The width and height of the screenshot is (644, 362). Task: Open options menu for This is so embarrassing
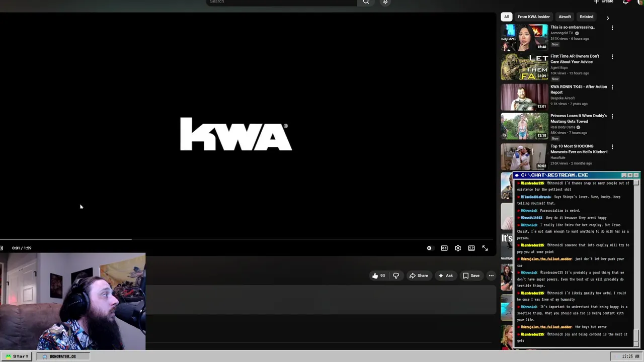pyautogui.click(x=612, y=28)
